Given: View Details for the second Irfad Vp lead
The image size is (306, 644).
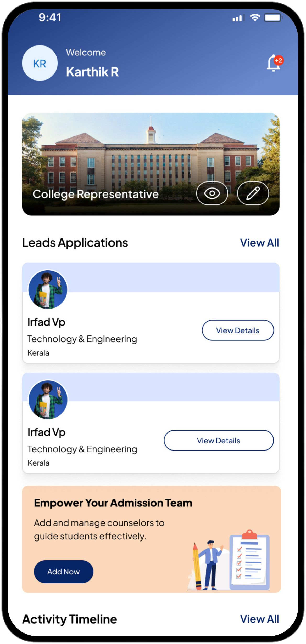Looking at the screenshot, I should click(219, 440).
